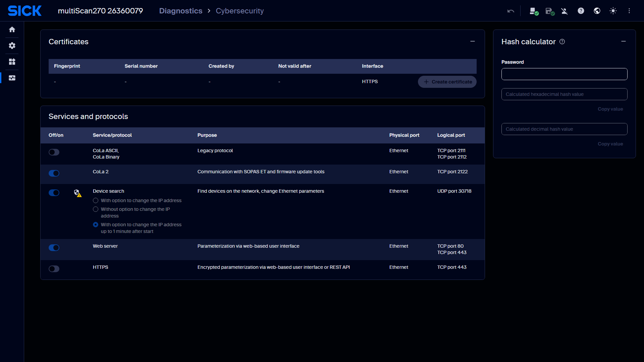Toggle the CoLa 2 switch off
Image resolution: width=644 pixels, height=362 pixels.
coord(54,173)
